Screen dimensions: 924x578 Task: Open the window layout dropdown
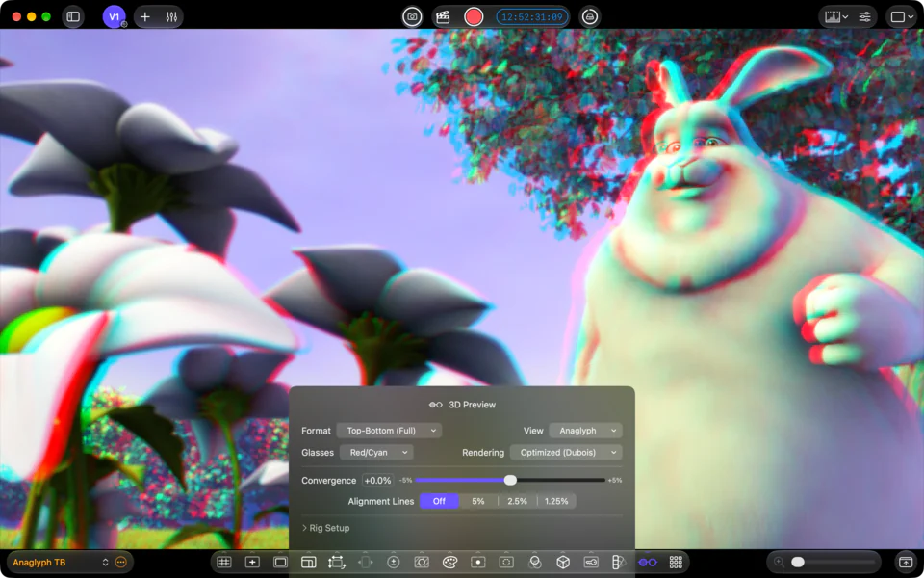pyautogui.click(x=902, y=16)
